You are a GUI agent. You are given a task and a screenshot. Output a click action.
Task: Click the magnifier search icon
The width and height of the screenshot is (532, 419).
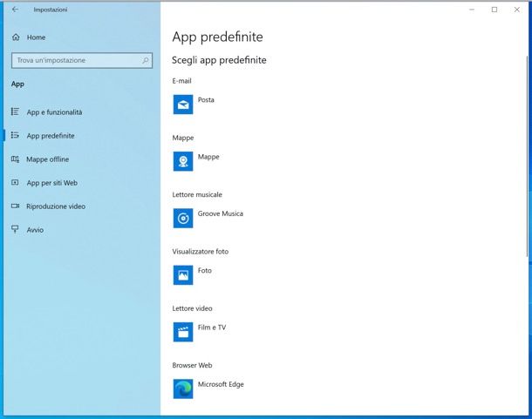pos(146,60)
